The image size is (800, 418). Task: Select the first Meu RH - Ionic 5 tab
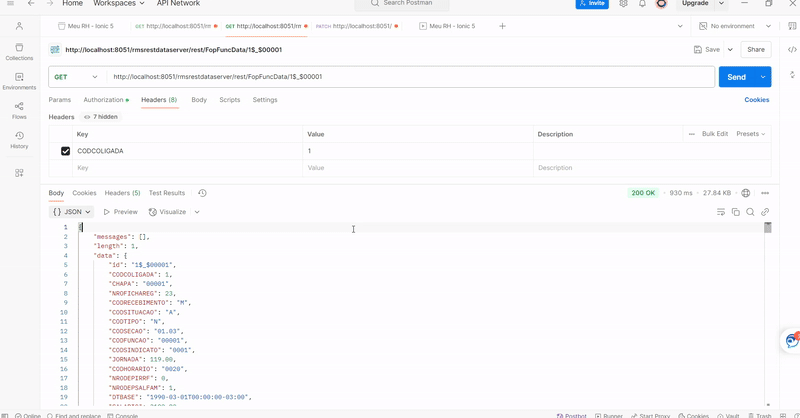pos(86,26)
